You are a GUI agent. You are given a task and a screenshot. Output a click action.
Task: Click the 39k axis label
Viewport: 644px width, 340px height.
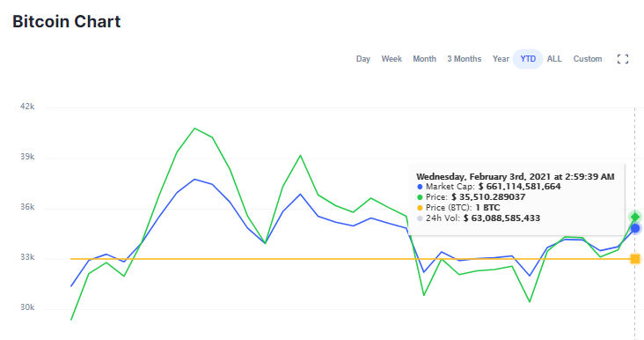[x=27, y=157]
